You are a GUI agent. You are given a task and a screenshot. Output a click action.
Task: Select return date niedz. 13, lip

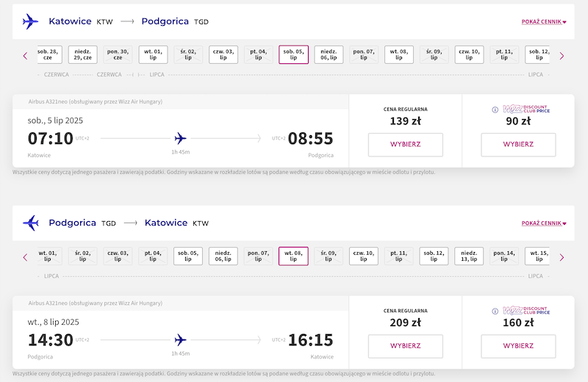click(x=469, y=256)
